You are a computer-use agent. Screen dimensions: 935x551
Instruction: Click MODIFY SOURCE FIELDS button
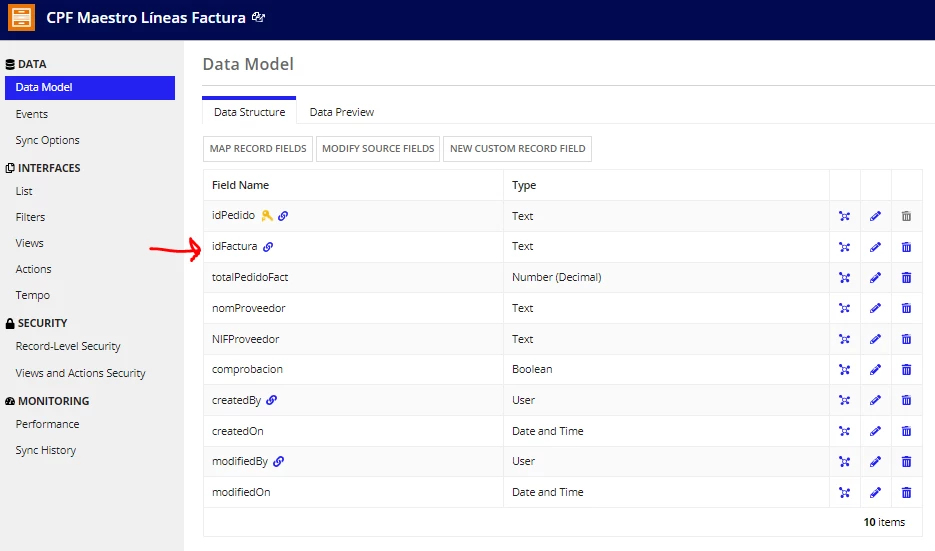click(x=378, y=148)
